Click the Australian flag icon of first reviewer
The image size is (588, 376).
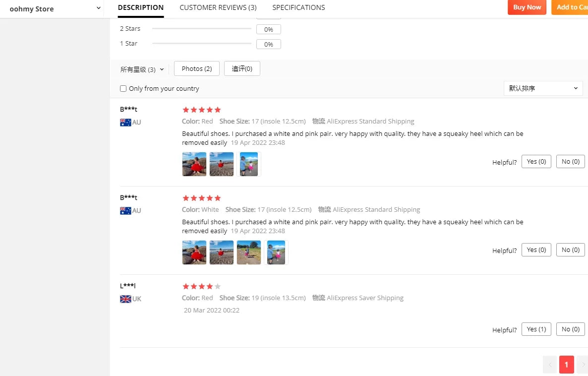click(x=125, y=123)
